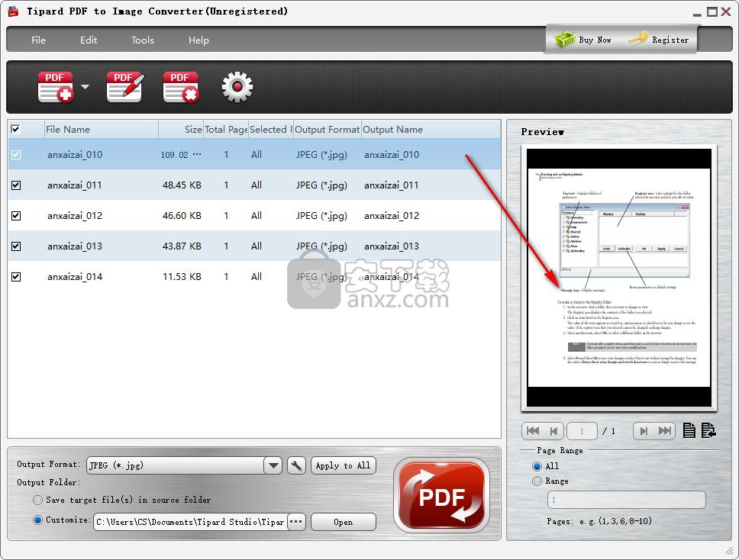This screenshot has width=739, height=560.
Task: Click the Size column header
Action: pyautogui.click(x=181, y=129)
